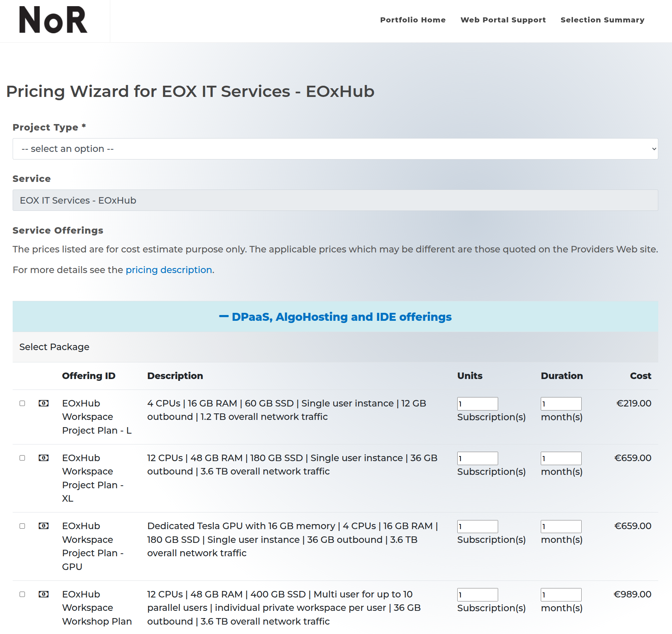Viewport: 672px width, 634px height.
Task: Open Web Portal Support page
Action: click(x=503, y=20)
